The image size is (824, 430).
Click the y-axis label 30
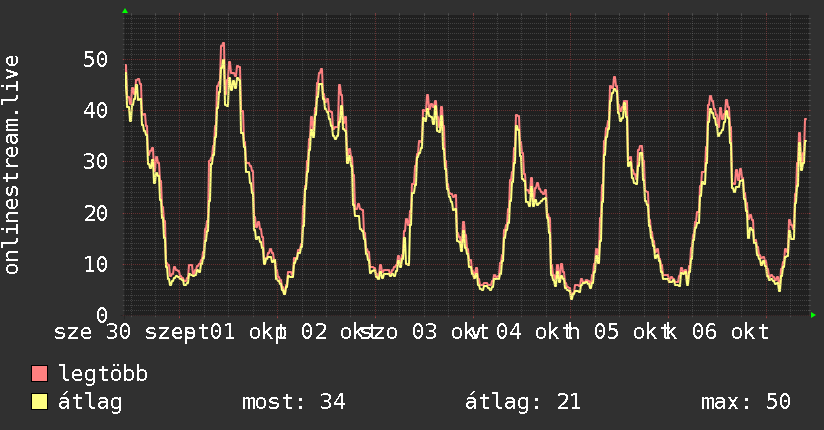coord(95,162)
